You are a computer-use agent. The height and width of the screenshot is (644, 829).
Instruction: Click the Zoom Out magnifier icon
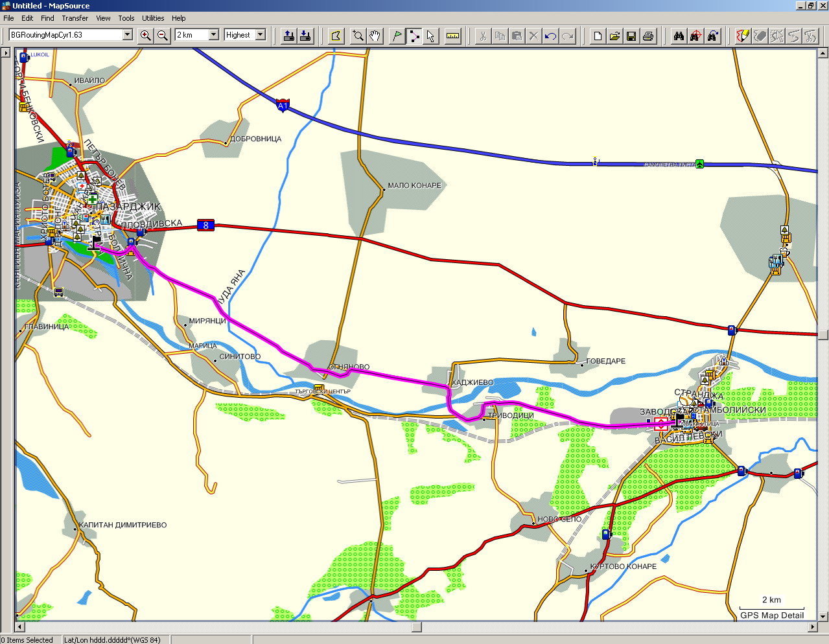(x=163, y=36)
